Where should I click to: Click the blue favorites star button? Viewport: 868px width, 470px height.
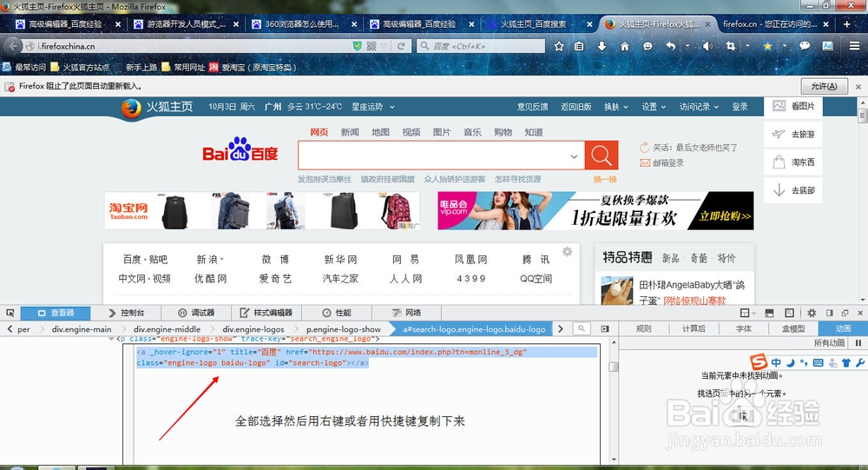coord(767,47)
